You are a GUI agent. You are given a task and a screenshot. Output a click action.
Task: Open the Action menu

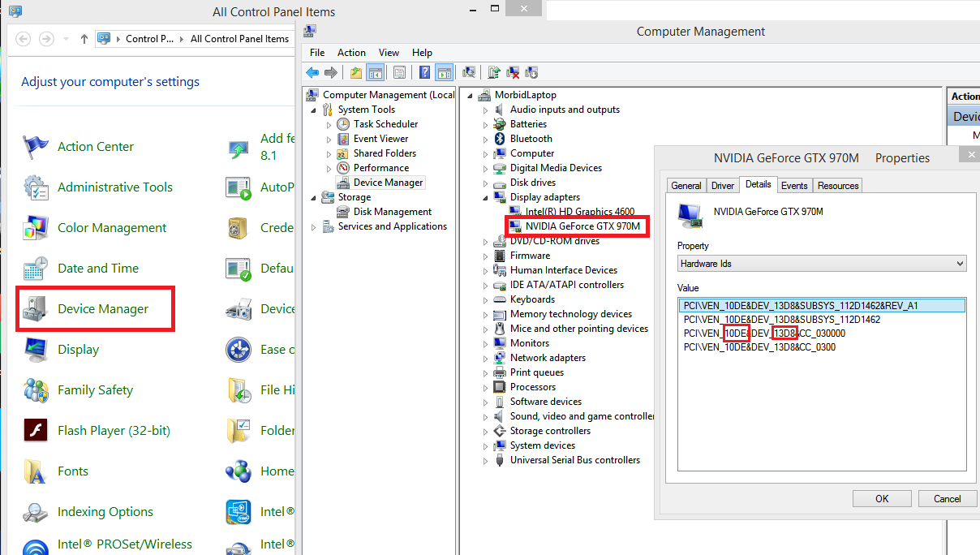(351, 53)
